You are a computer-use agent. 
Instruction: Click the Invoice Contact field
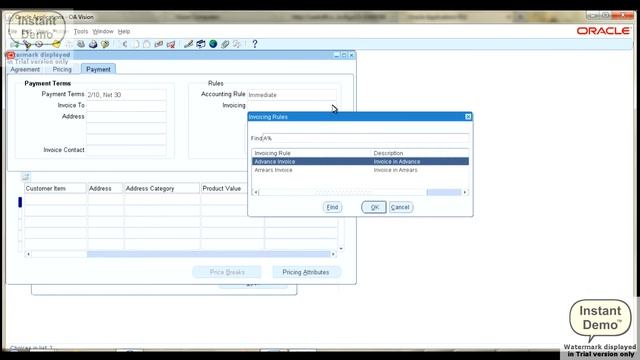126,150
